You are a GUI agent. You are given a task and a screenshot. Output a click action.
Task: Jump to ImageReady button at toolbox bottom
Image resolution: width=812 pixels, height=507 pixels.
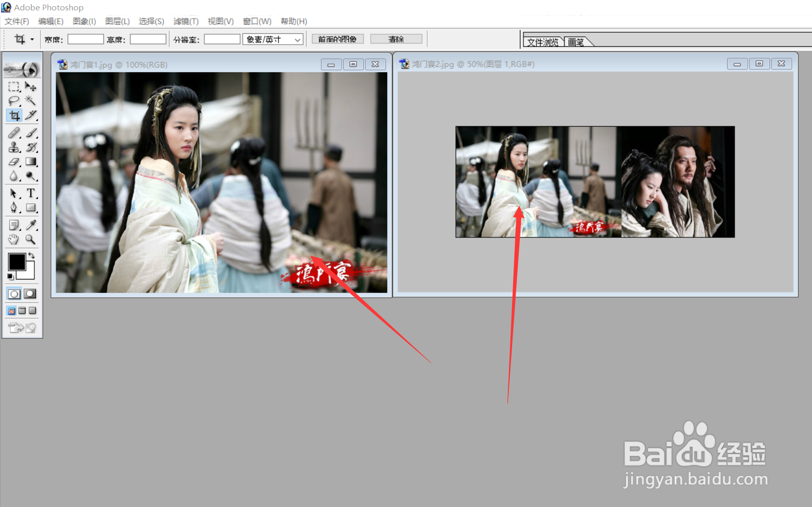[22, 328]
